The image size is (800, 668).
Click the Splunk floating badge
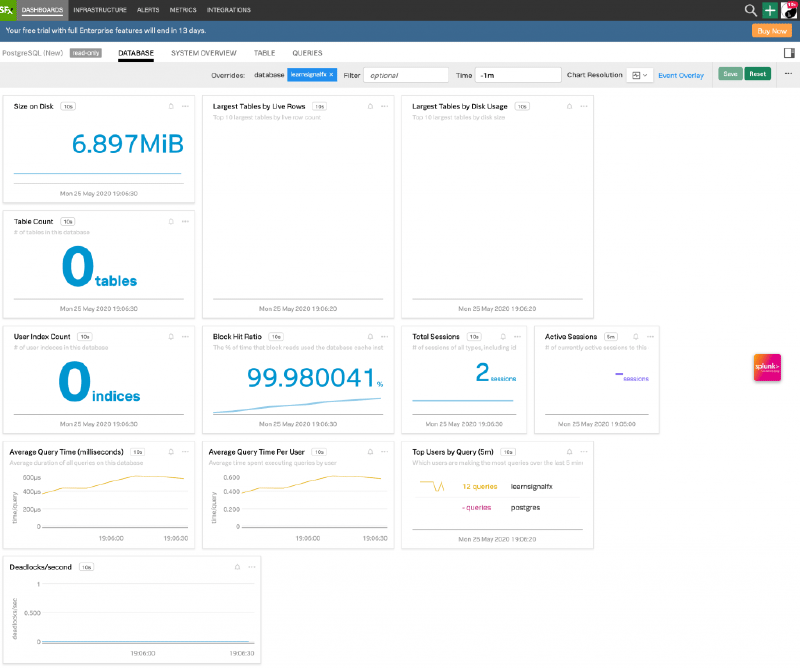click(x=767, y=367)
